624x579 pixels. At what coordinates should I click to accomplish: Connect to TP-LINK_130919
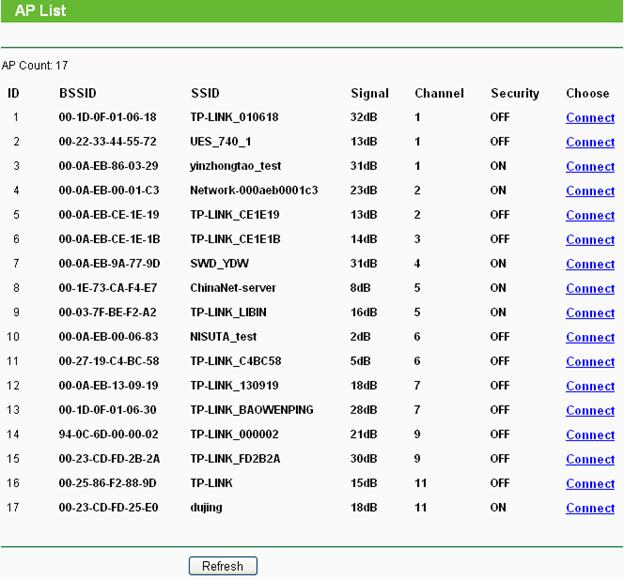point(590,386)
